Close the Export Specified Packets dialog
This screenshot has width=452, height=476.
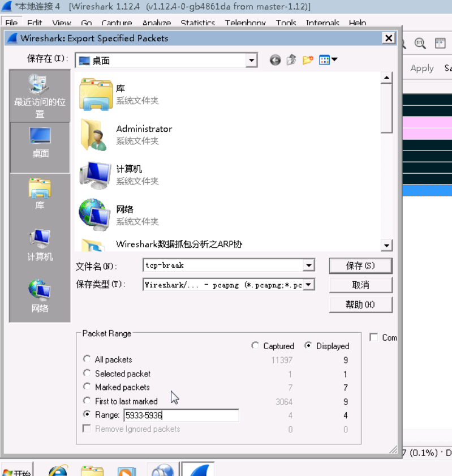[x=389, y=38]
